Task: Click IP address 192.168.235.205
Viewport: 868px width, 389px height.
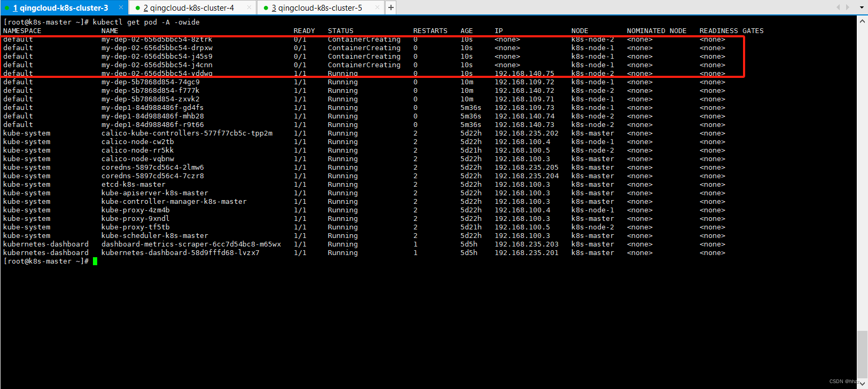Action: 527,168
